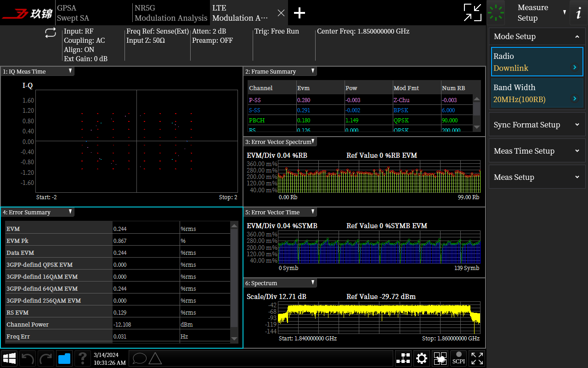Expand the Meas Time Setup section
The width and height of the screenshot is (588, 368).
[537, 151]
